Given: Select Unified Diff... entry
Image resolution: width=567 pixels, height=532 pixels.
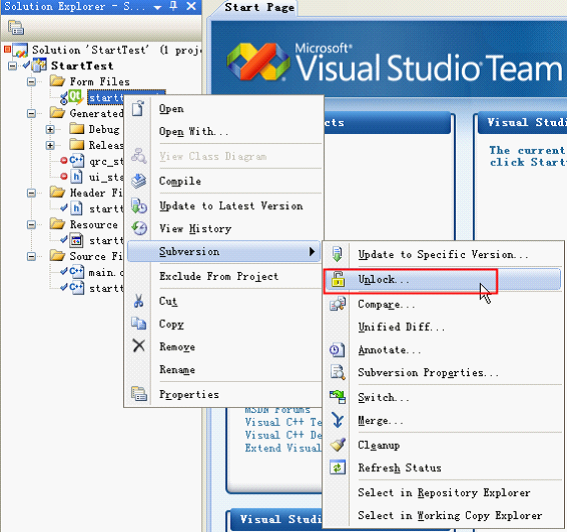Looking at the screenshot, I should click(443, 327).
